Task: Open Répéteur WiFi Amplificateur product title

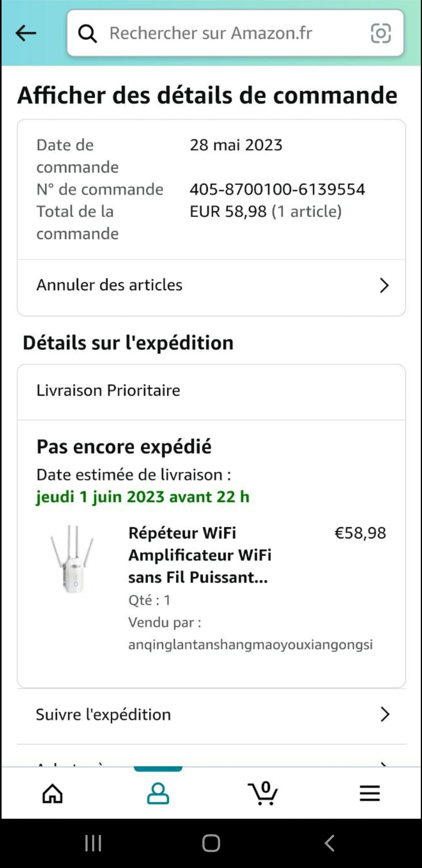Action: [x=200, y=555]
